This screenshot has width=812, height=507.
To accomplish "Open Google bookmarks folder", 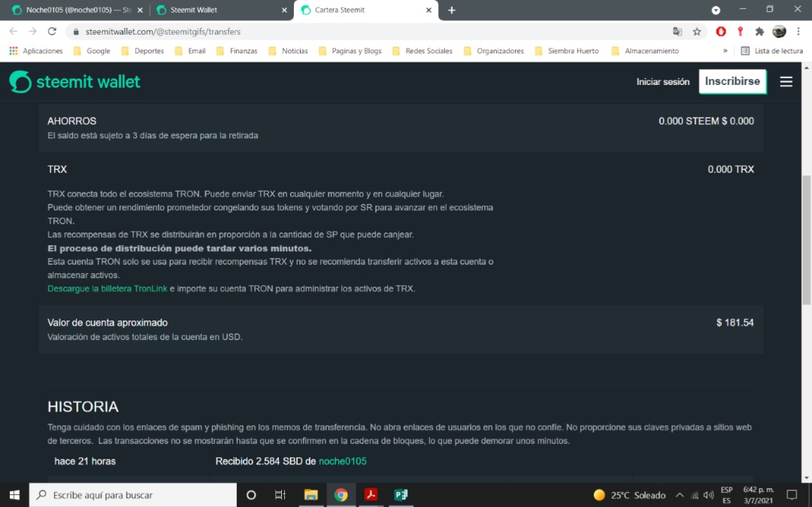I will [92, 50].
